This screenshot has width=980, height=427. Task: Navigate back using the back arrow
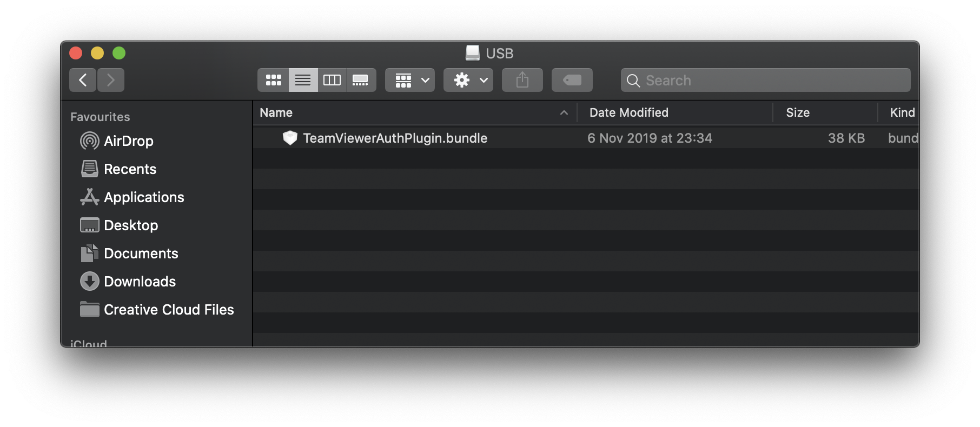(x=82, y=79)
